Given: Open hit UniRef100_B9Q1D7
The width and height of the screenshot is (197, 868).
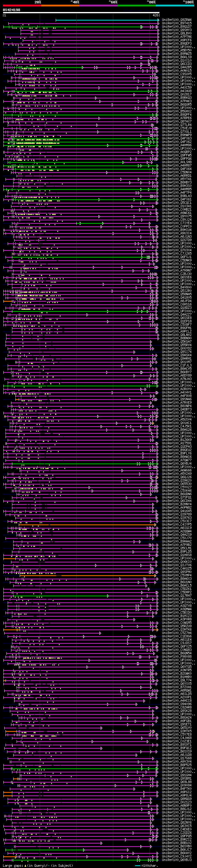Looking at the screenshot, I should tap(177, 26).
